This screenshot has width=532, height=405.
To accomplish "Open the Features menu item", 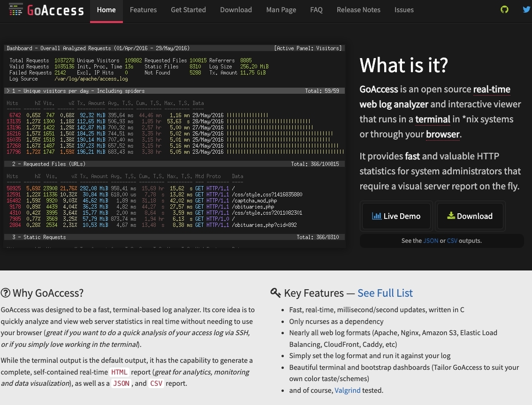I will (x=143, y=10).
